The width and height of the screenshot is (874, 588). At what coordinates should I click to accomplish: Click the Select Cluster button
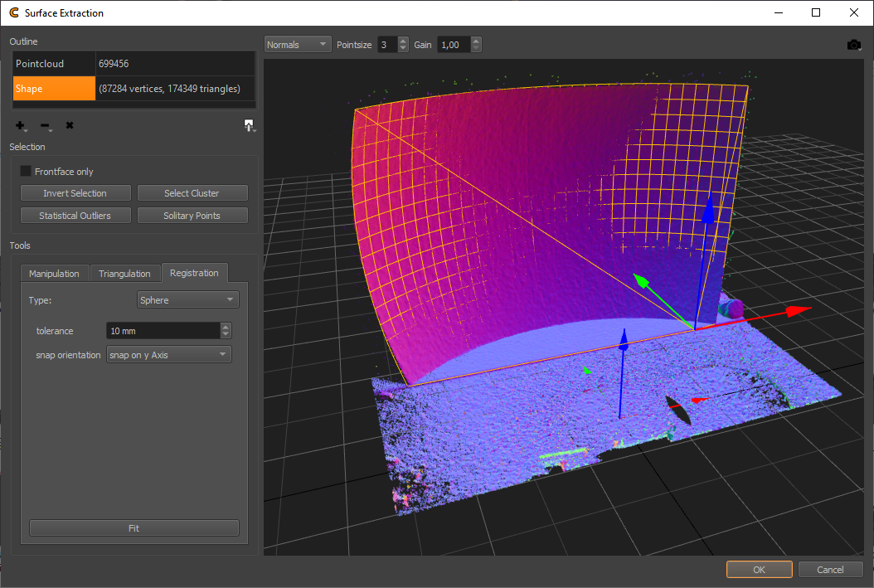pyautogui.click(x=192, y=193)
